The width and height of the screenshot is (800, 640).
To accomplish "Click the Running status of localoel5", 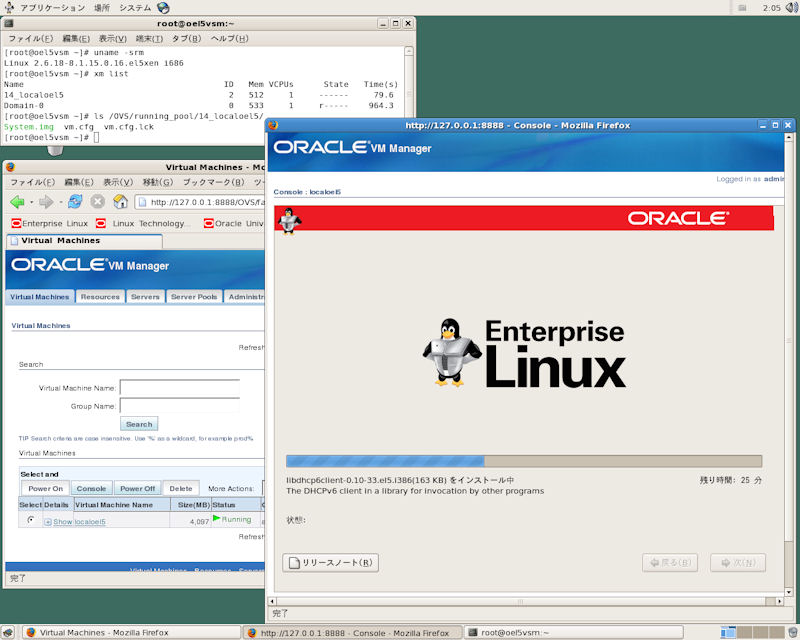I will [232, 519].
